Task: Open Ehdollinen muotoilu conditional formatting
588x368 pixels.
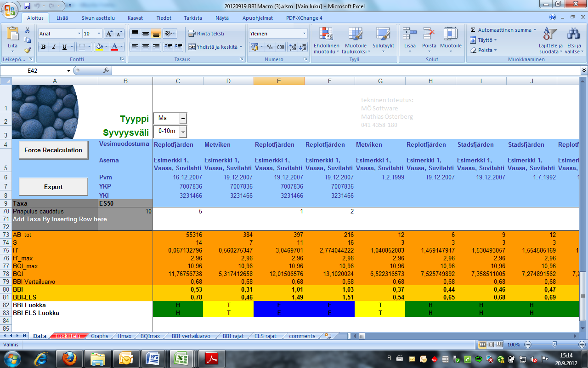Action: coord(327,40)
